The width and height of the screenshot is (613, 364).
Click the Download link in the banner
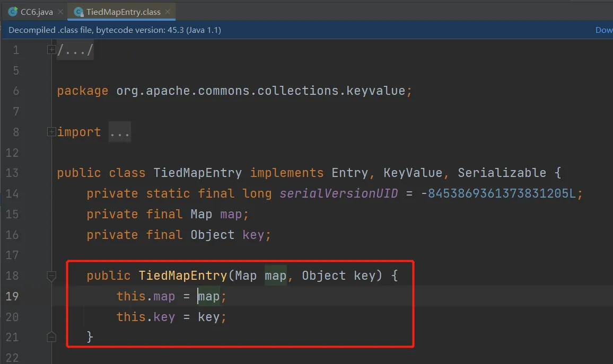pyautogui.click(x=603, y=30)
